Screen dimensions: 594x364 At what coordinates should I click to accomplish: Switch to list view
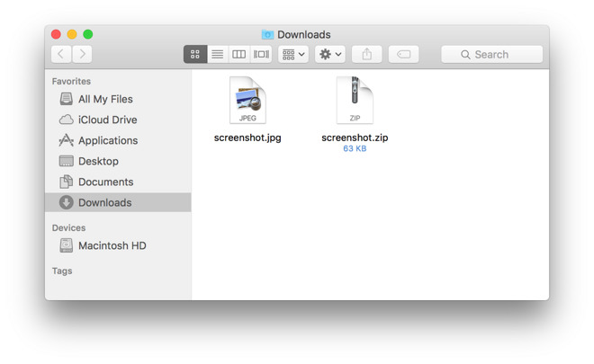(x=217, y=54)
